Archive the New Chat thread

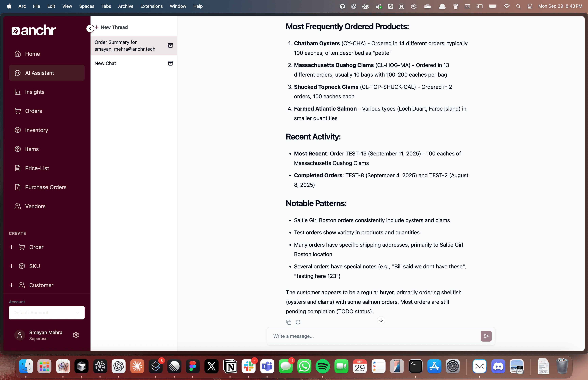[x=170, y=63]
